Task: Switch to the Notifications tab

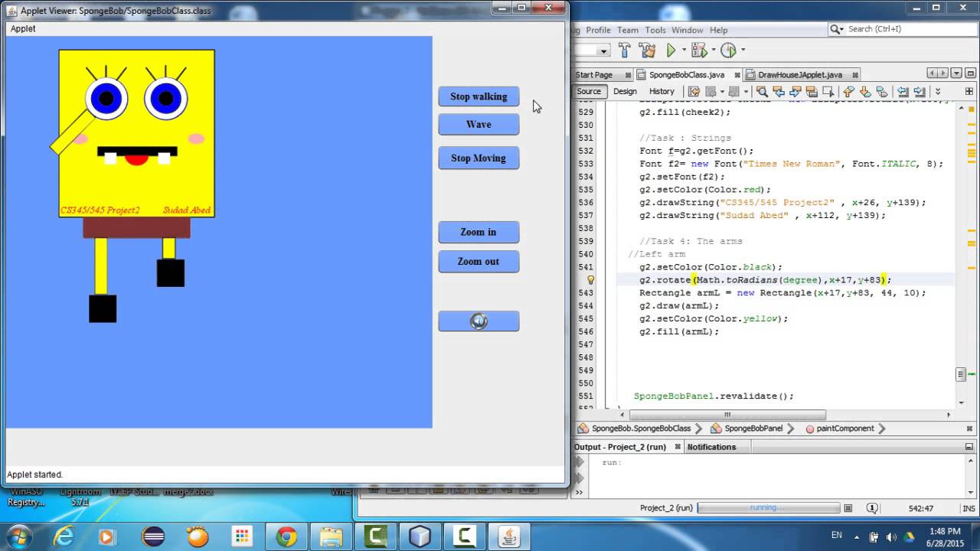Action: click(x=711, y=447)
